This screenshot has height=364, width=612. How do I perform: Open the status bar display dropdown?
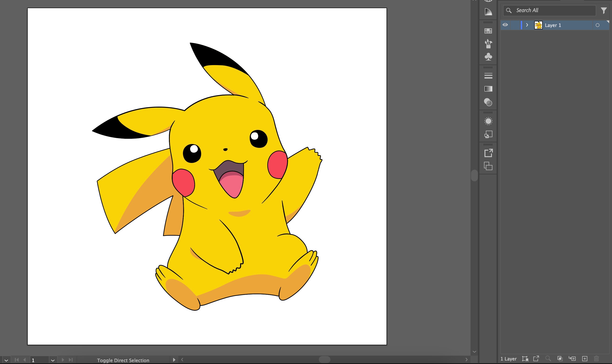(x=174, y=360)
